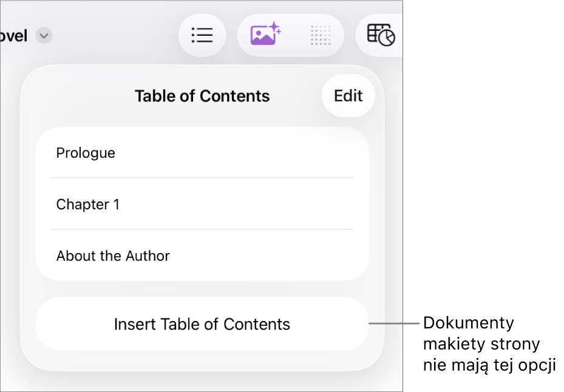Image resolution: width=564 pixels, height=392 pixels.
Task: Click the Table of Contents popover heading
Action: pos(202,96)
